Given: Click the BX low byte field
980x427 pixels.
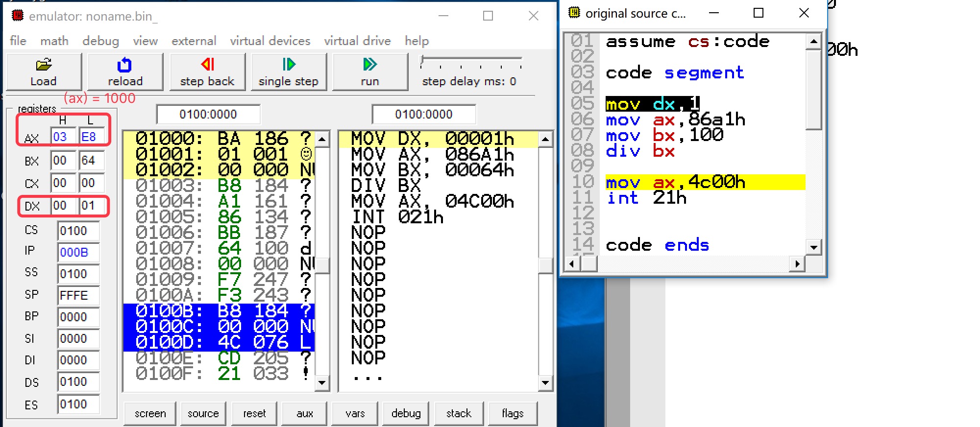Looking at the screenshot, I should tap(92, 160).
